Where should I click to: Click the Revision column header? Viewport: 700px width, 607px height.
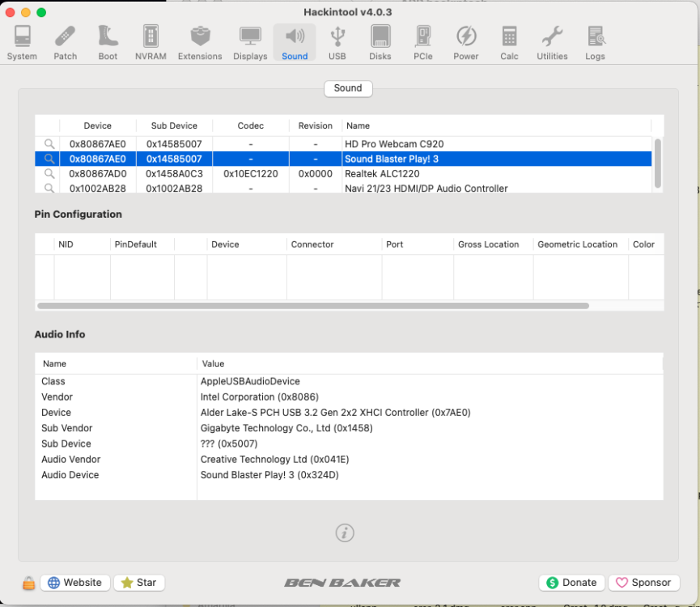pyautogui.click(x=315, y=126)
